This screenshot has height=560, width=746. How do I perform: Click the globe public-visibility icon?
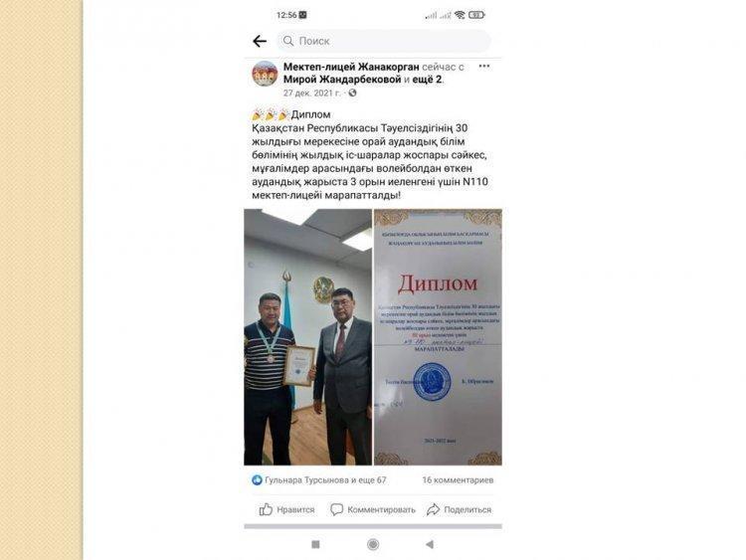click(x=352, y=93)
